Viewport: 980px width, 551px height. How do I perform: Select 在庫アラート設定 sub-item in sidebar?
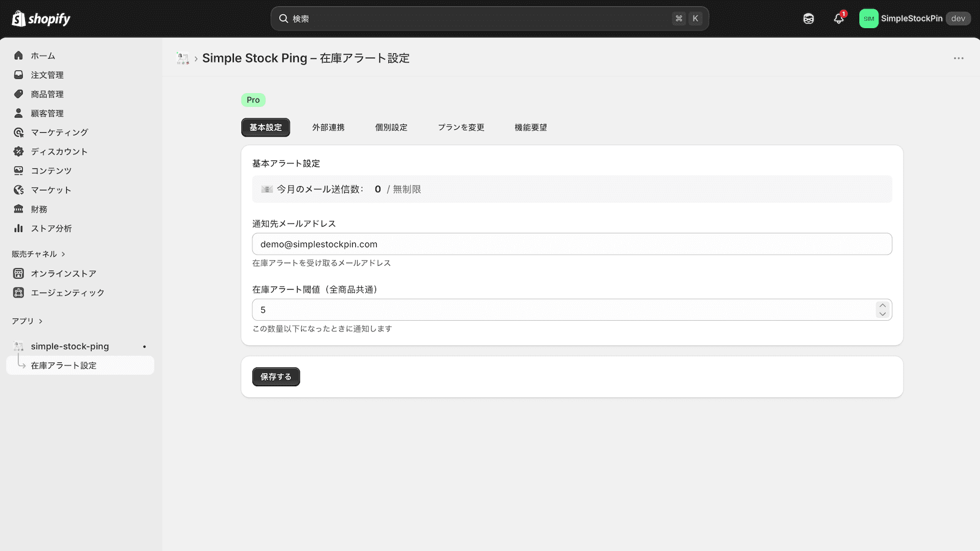[x=80, y=365]
